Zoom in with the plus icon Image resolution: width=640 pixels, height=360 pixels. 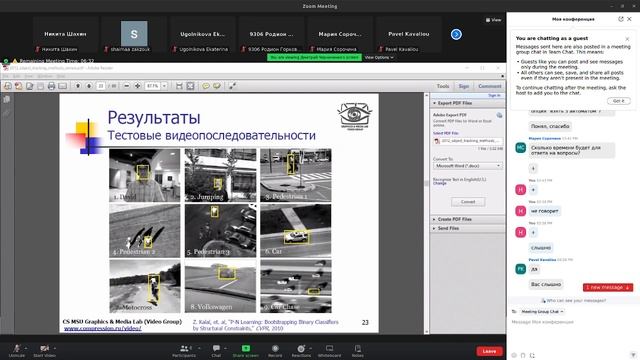point(138,86)
